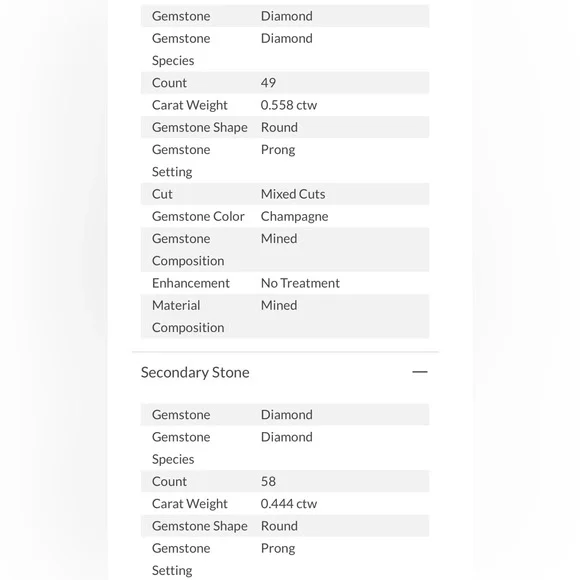The height and width of the screenshot is (580, 580).
Task: Click the first Gemstone Shape Round value
Action: (279, 127)
